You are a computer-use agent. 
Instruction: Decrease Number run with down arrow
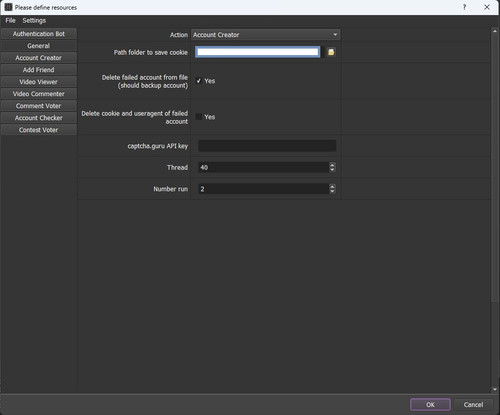332,192
